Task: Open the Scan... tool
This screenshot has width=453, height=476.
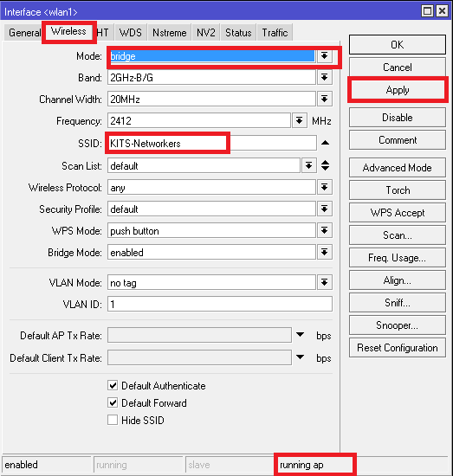Action: (x=398, y=235)
